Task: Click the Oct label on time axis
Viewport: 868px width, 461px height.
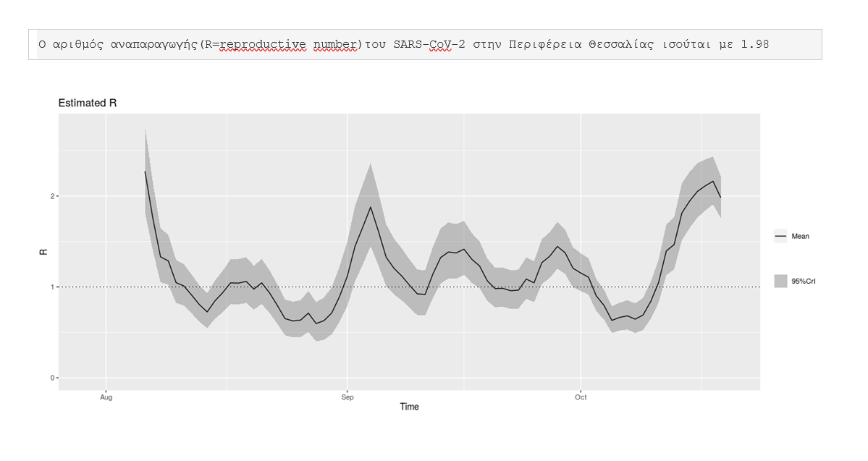Action: 581,397
